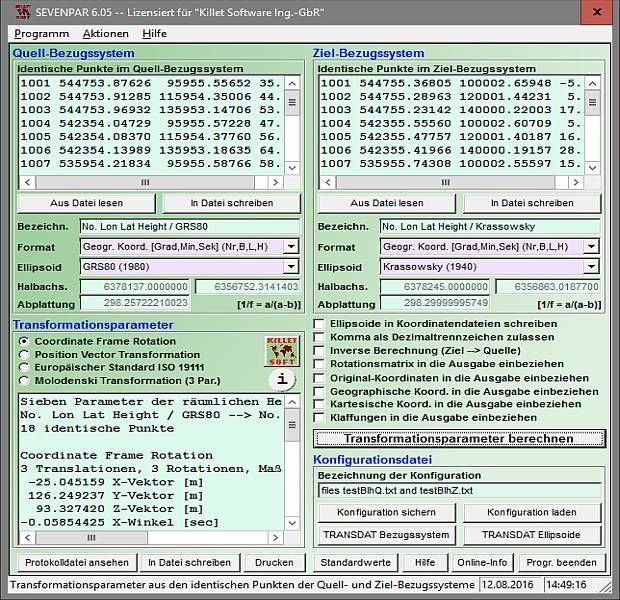Viewport: 620px width, 600px height.
Task: Click source points list scroll-down arrow
Action: pyautogui.click(x=292, y=168)
